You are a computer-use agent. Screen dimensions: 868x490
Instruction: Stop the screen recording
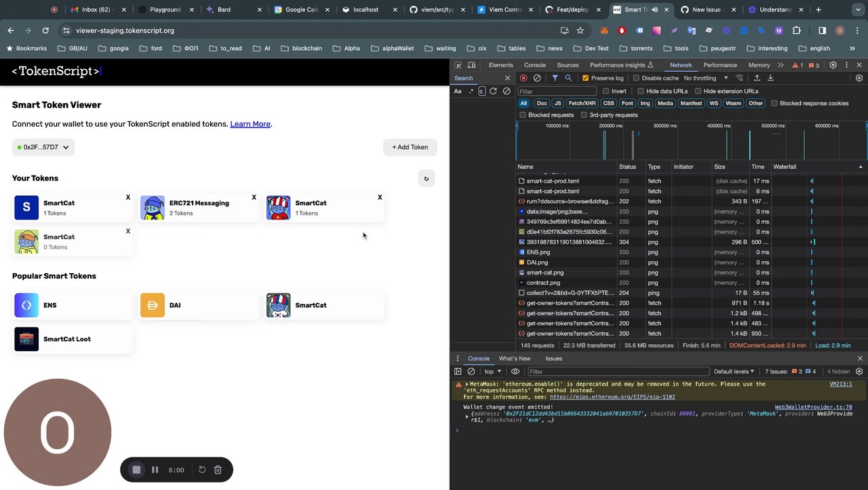point(136,470)
